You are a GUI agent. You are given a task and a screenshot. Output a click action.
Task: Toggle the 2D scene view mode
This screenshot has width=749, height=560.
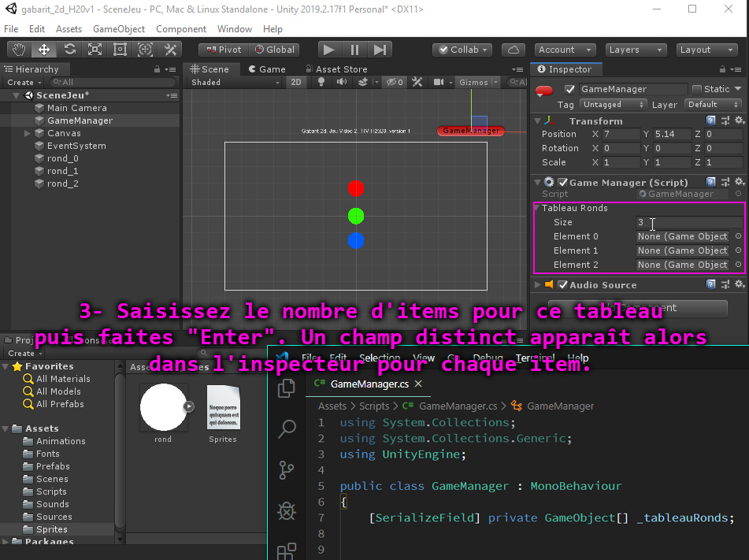(295, 82)
